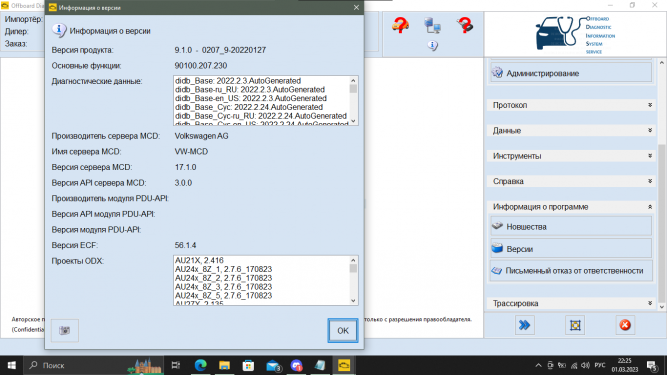Launch Microsoft Edge from taskbar

200,365
